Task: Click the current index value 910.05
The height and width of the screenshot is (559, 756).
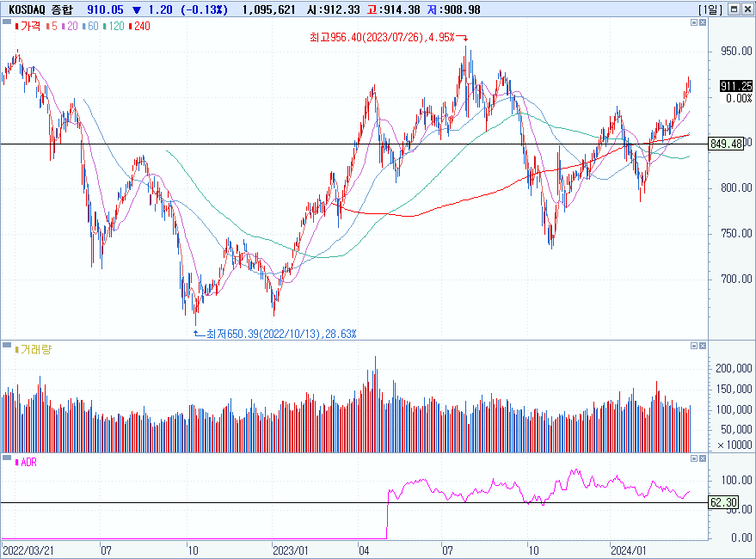Action: coord(105,9)
